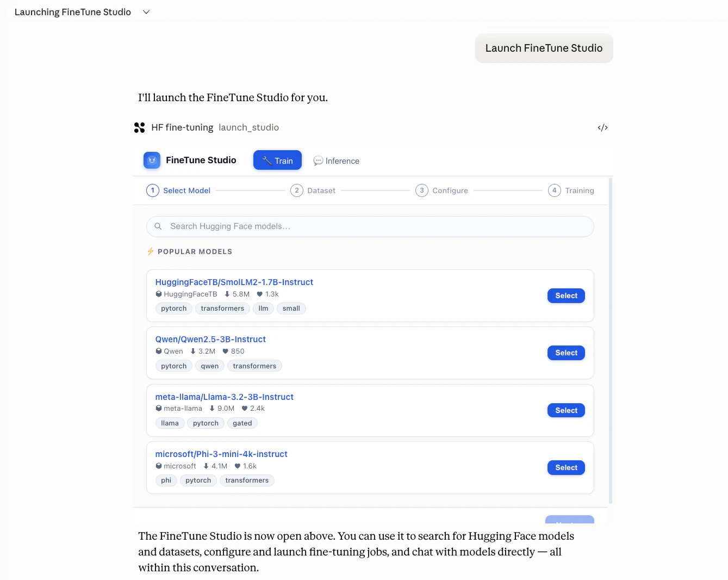This screenshot has height=580, width=728.
Task: Select the Phi-3-mini-4k-instruct model
Action: tap(566, 467)
